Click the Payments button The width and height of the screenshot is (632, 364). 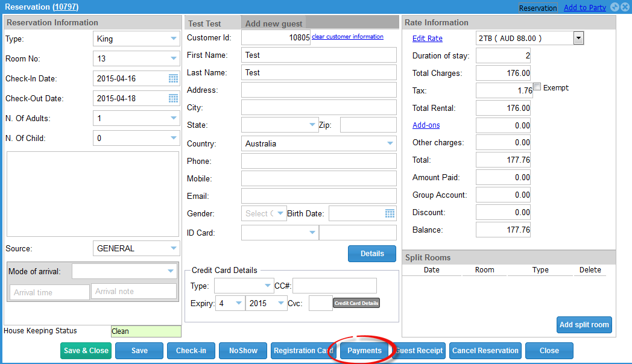(x=364, y=351)
